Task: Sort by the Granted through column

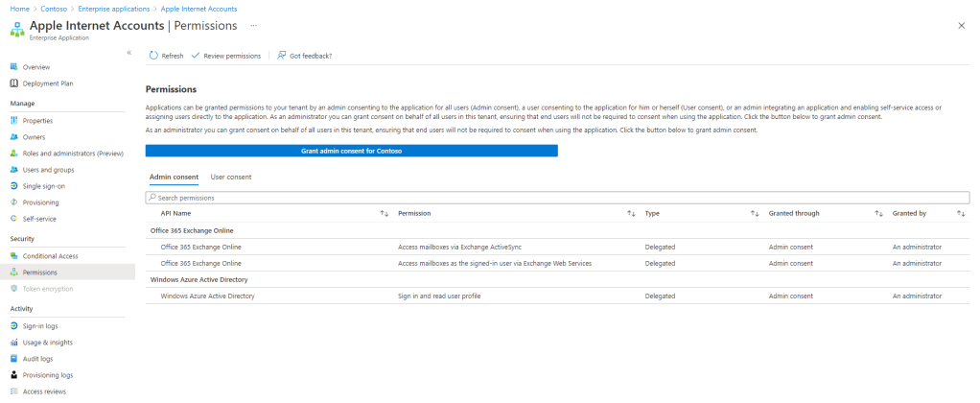Action: [x=878, y=213]
